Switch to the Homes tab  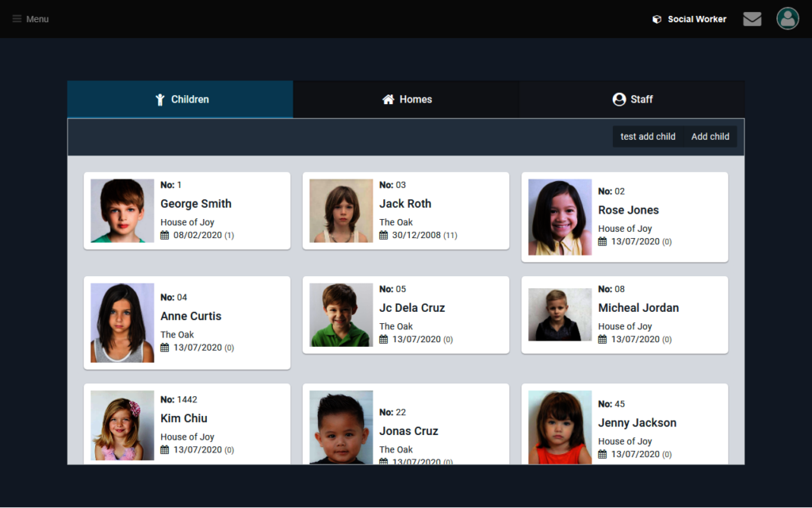click(x=406, y=99)
